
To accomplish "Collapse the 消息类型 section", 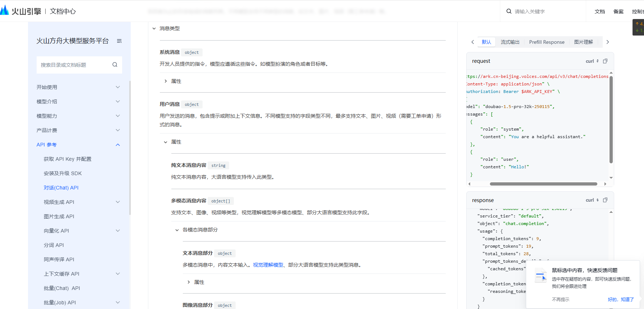I will pos(154,28).
